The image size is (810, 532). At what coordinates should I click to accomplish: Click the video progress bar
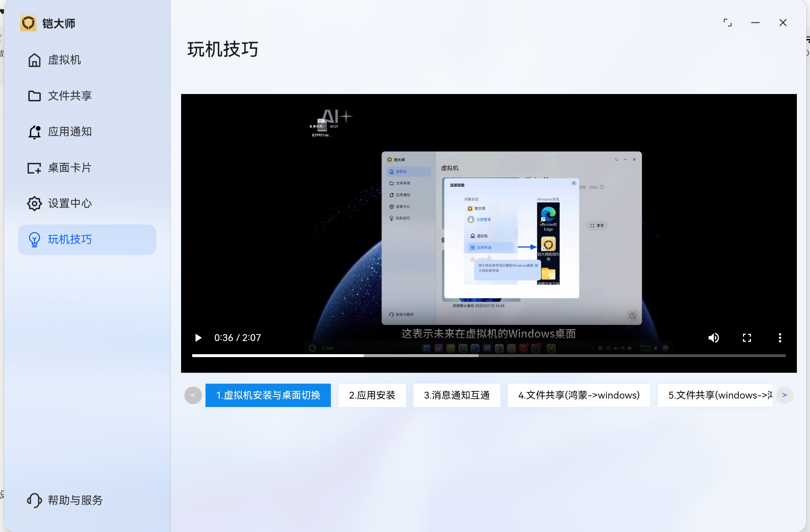[x=488, y=356]
